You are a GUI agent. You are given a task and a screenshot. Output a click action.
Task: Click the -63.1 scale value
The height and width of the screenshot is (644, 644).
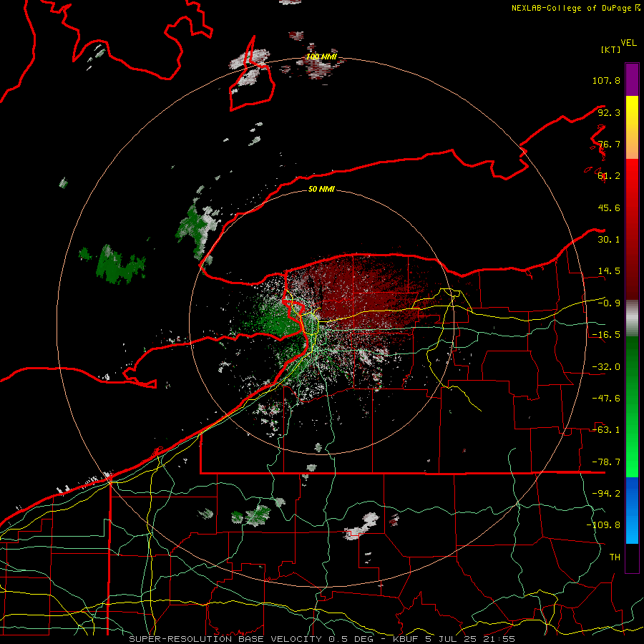606,430
